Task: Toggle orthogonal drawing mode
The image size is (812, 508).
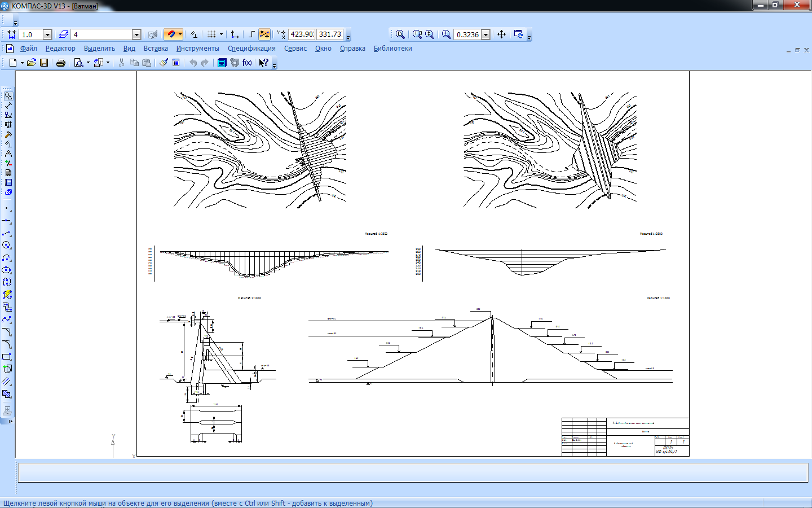Action: coord(251,34)
